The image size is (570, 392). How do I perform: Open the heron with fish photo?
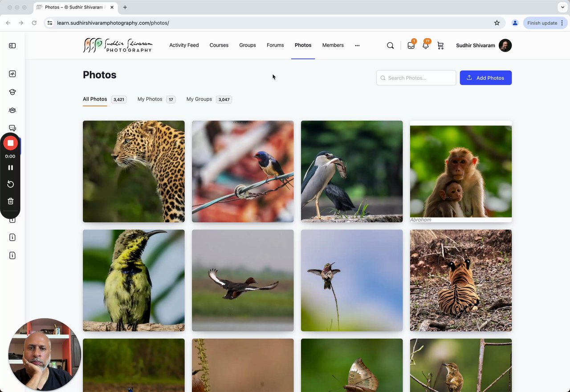coord(352,171)
